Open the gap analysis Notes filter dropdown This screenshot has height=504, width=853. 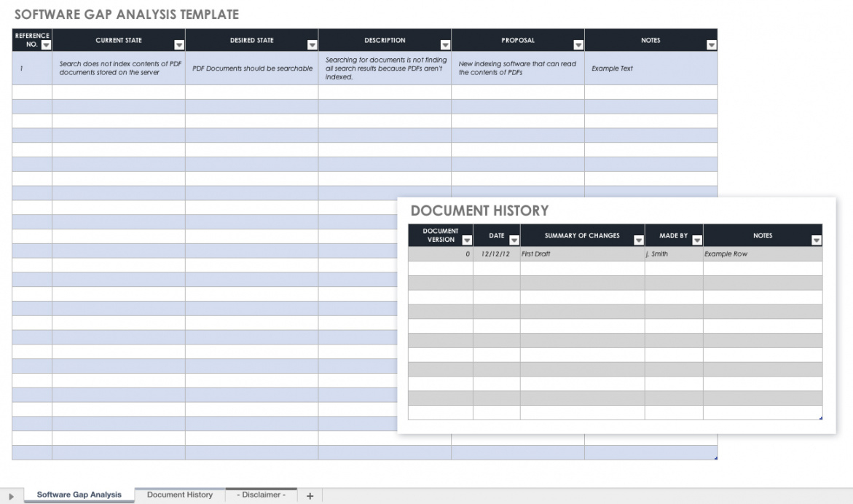point(712,45)
